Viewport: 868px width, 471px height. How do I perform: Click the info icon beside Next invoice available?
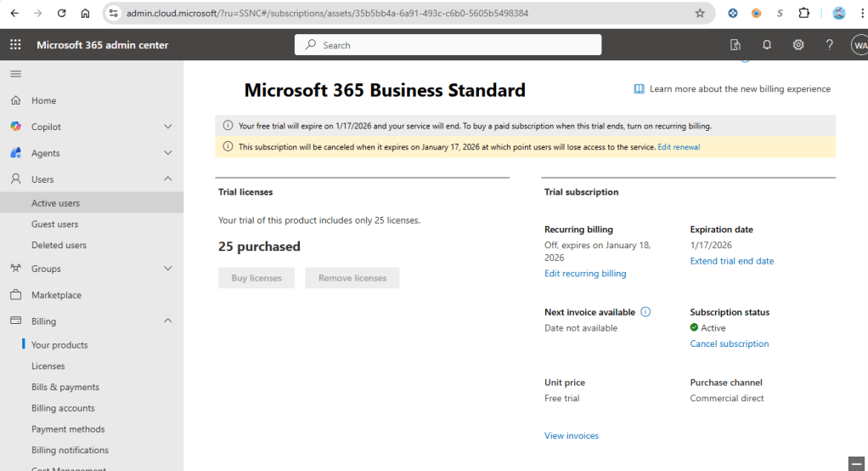pos(645,312)
